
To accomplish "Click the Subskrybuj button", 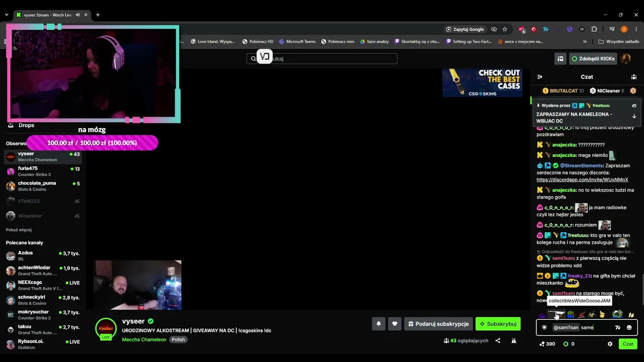I will [x=498, y=324].
